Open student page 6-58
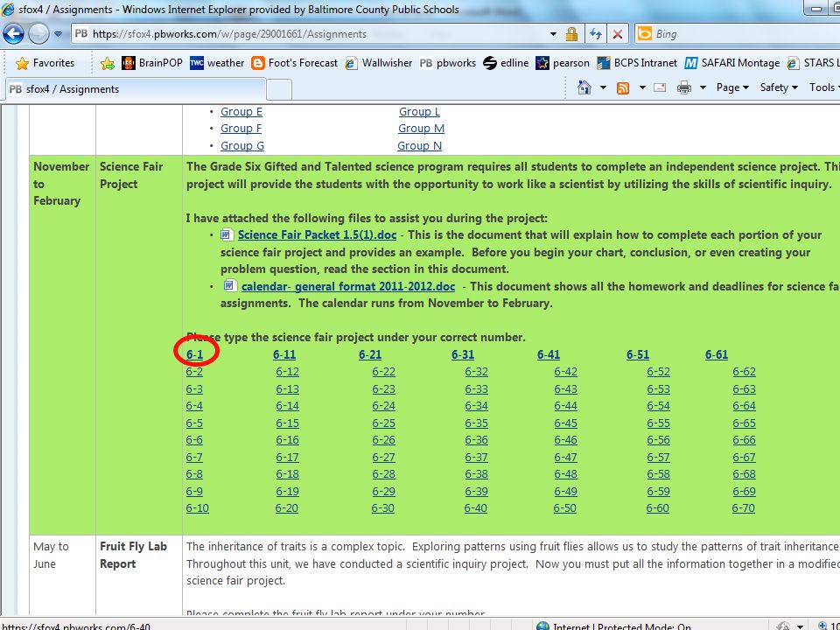The image size is (840, 630). point(658,473)
